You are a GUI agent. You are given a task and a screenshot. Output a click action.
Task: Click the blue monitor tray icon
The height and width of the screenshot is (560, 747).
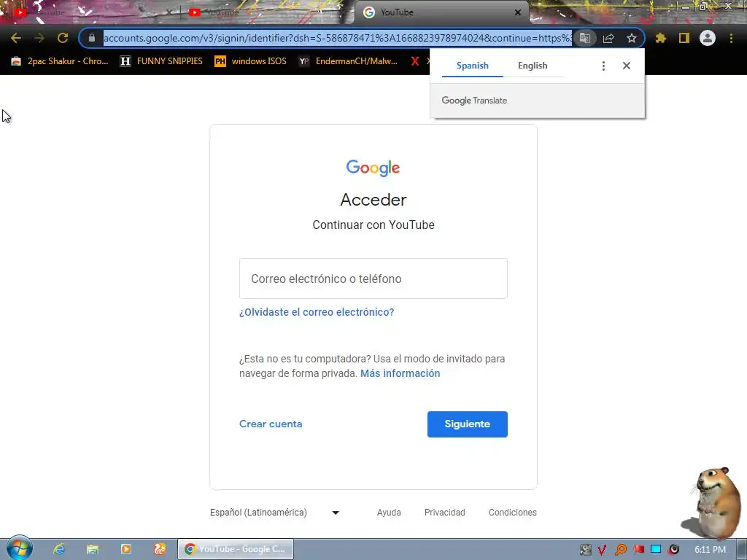point(656,550)
